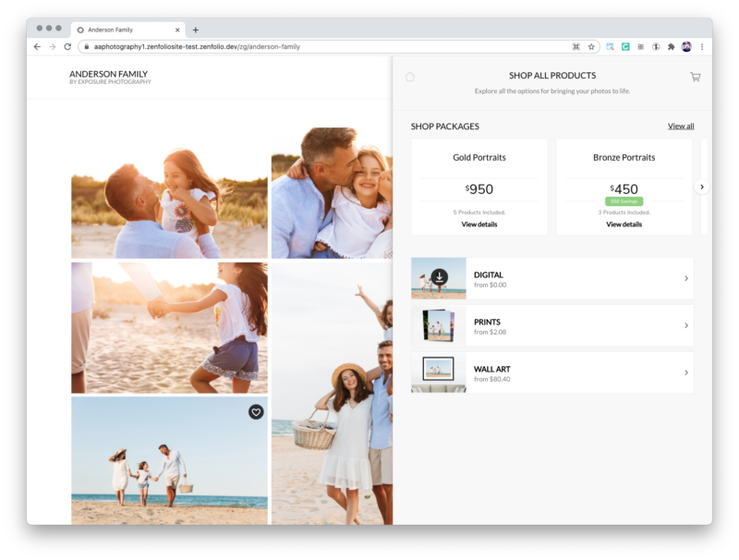The width and height of the screenshot is (739, 560).
Task: Click the browser address bar
Action: 323,46
